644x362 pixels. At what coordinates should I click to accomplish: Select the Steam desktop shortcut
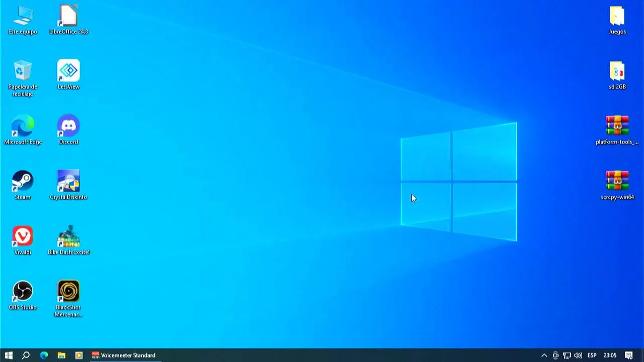(23, 186)
